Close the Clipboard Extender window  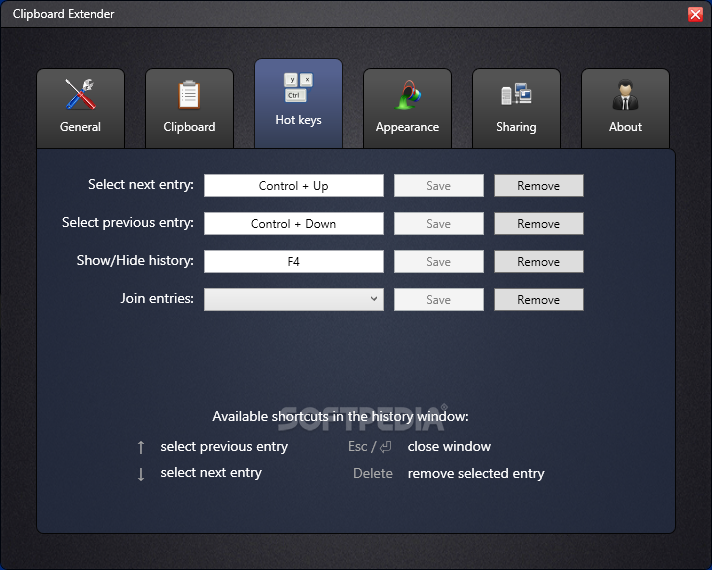pos(695,14)
